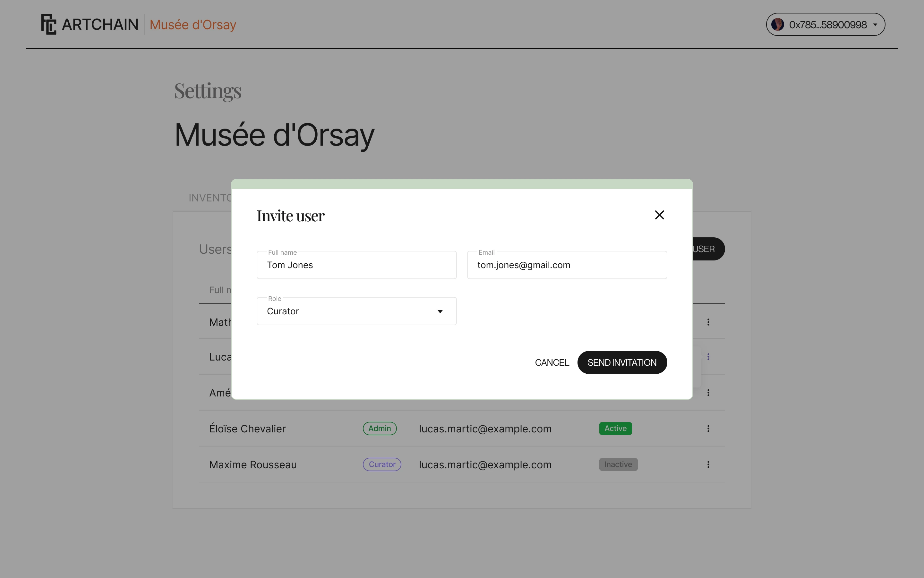Click the partially hidden Invite USER button
Screen dimensions: 924x578
[x=709, y=249]
